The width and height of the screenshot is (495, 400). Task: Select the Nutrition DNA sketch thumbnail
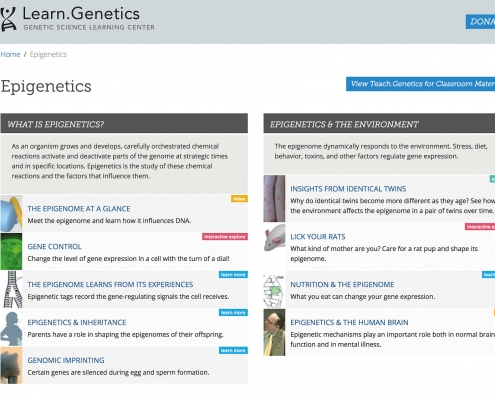(274, 291)
